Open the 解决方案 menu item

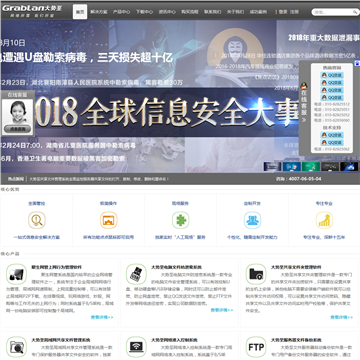click(x=99, y=12)
